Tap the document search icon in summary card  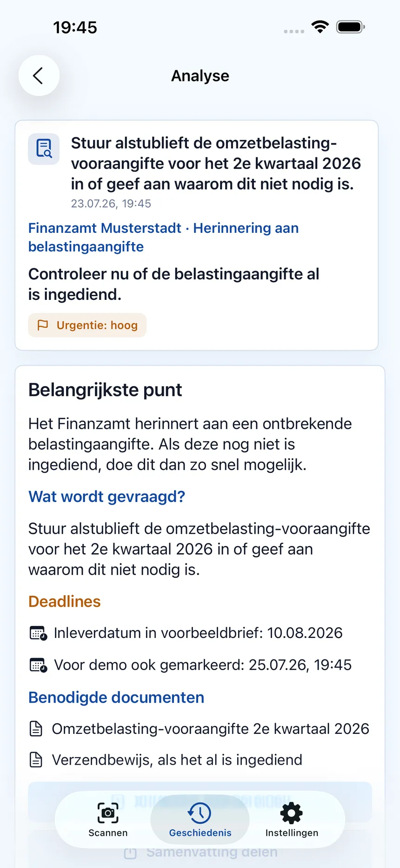44,149
